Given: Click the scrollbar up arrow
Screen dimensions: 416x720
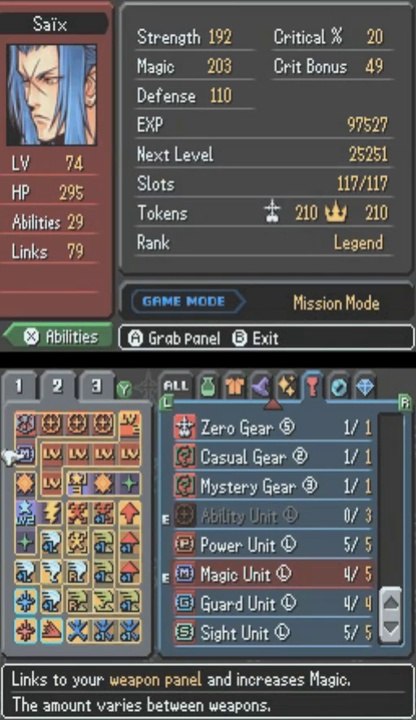Looking at the screenshot, I should [391, 602].
